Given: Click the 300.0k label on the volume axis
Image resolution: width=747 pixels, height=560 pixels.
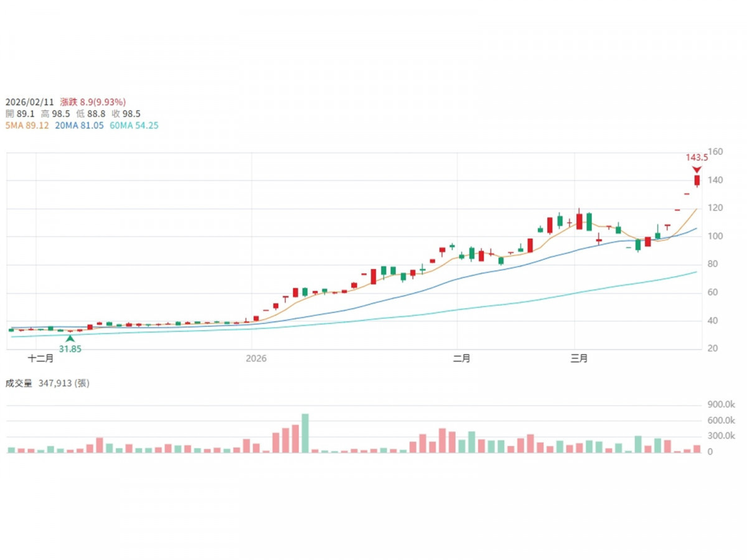Looking at the screenshot, I should click(720, 436).
